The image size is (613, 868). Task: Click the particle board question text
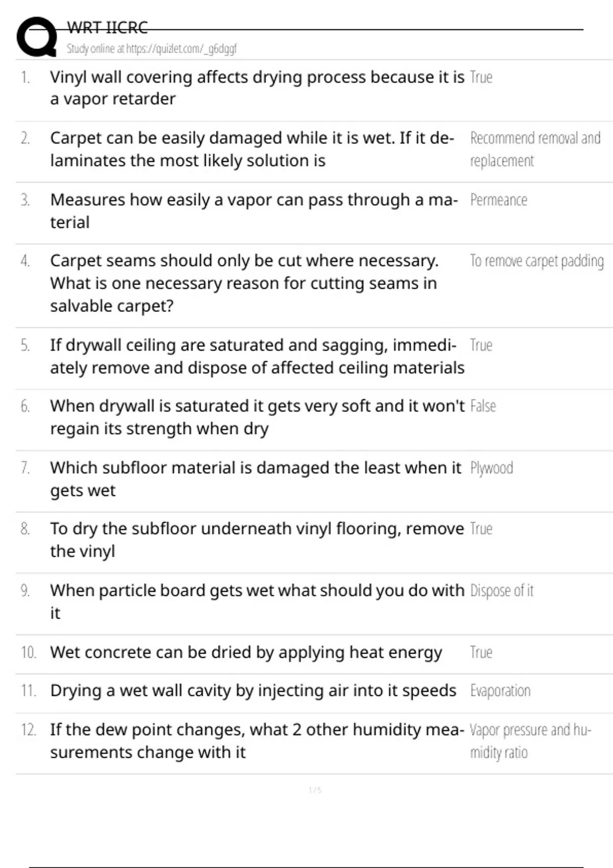coord(257,601)
